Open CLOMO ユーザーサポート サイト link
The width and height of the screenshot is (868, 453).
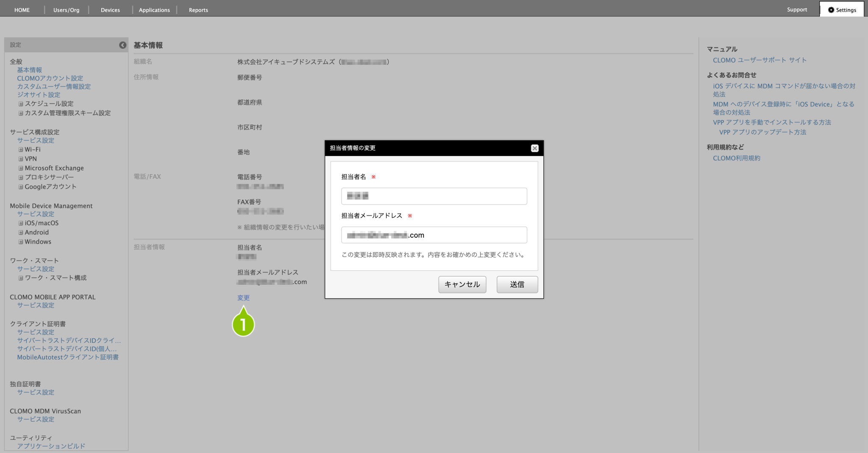(759, 60)
